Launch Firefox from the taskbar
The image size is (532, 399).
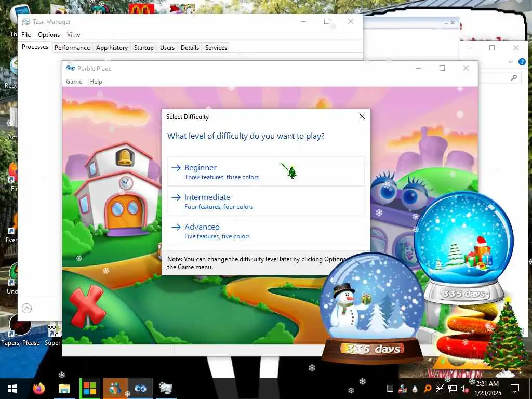coord(39,389)
